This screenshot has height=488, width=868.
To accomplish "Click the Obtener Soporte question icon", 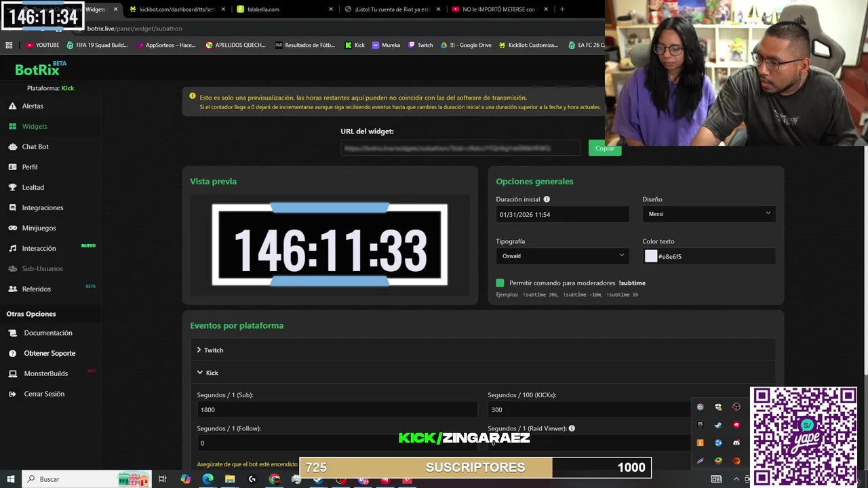I will [x=12, y=353].
